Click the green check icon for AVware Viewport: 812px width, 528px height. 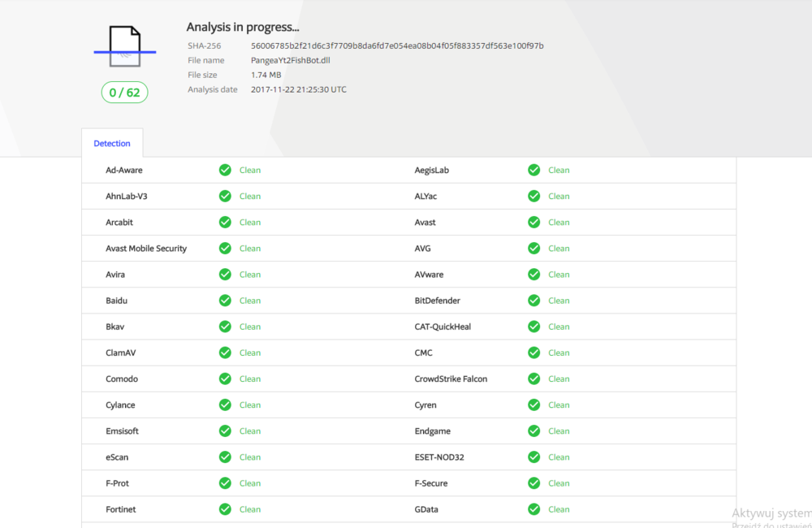534,274
